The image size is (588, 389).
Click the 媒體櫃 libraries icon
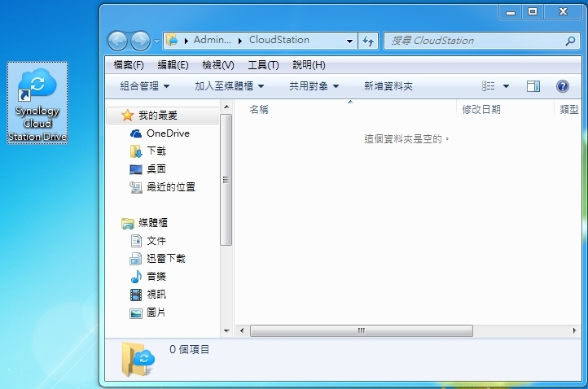coord(128,223)
